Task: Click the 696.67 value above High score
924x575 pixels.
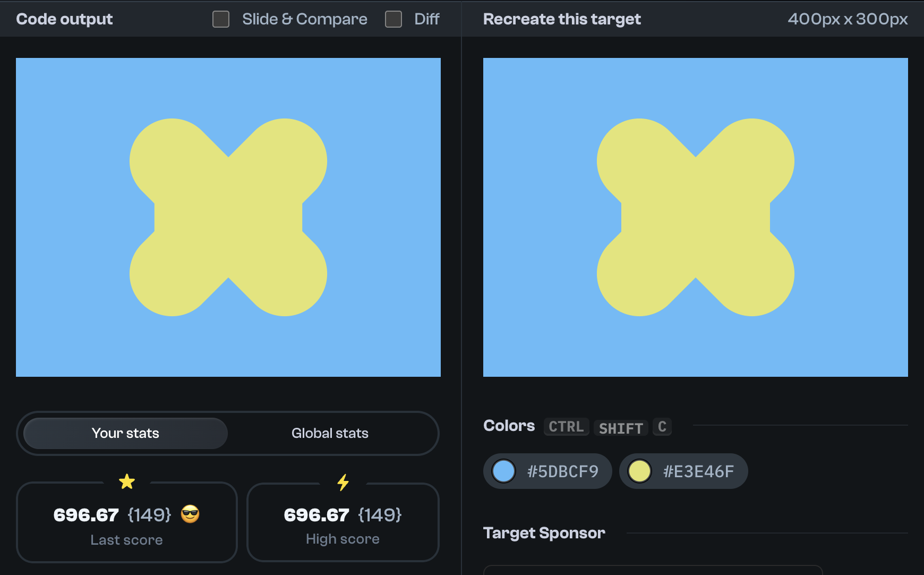Action: coord(316,515)
